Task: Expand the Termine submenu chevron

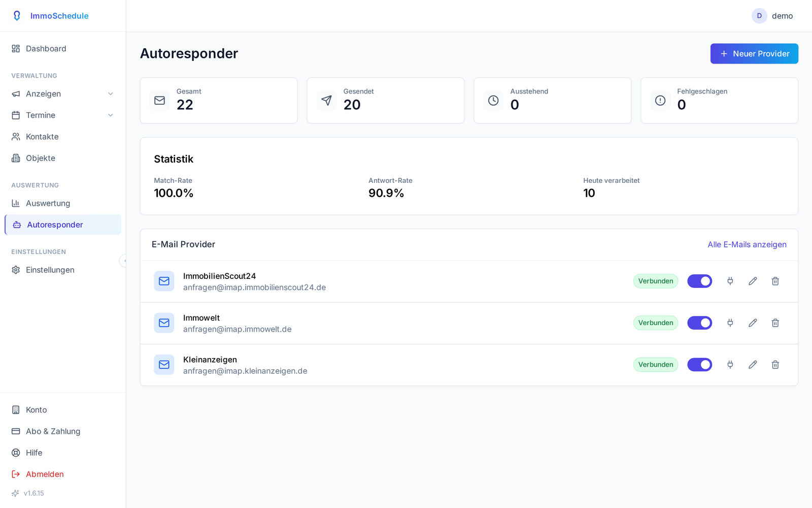Action: pos(111,115)
